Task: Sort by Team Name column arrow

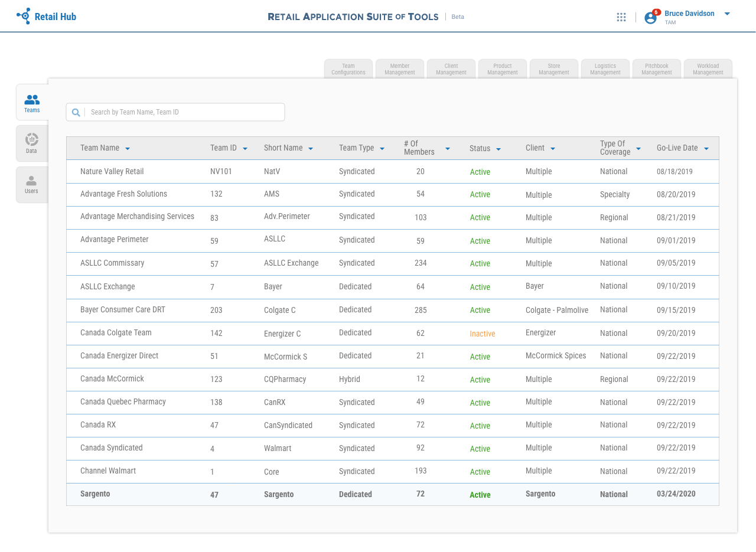Action: pos(128,149)
